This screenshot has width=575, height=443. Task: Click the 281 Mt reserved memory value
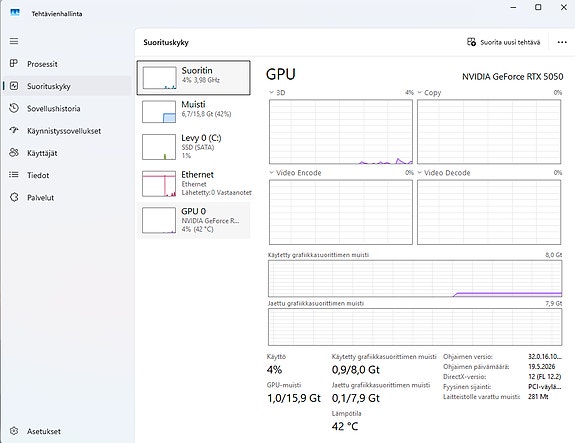click(x=538, y=396)
